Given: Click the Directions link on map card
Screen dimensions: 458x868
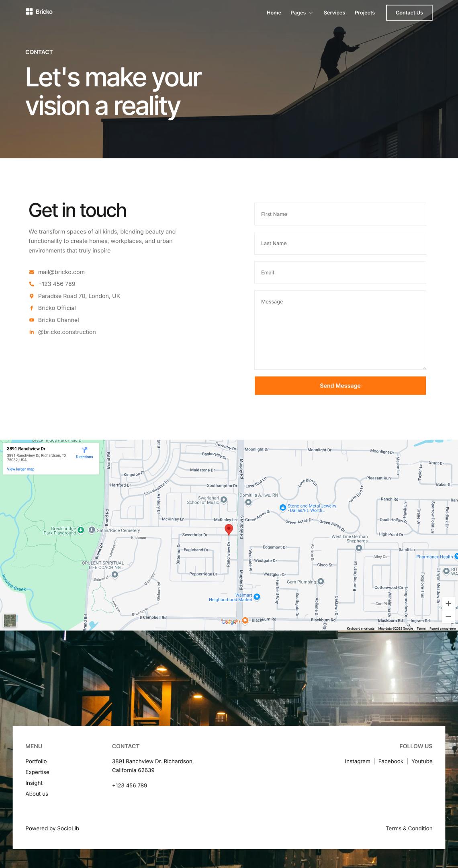Looking at the screenshot, I should [84, 457].
